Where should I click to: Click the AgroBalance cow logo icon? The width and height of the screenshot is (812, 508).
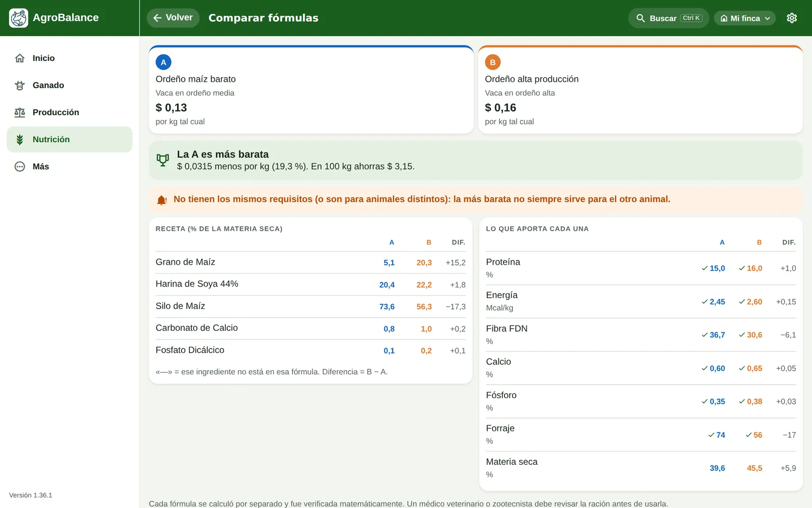coord(19,18)
